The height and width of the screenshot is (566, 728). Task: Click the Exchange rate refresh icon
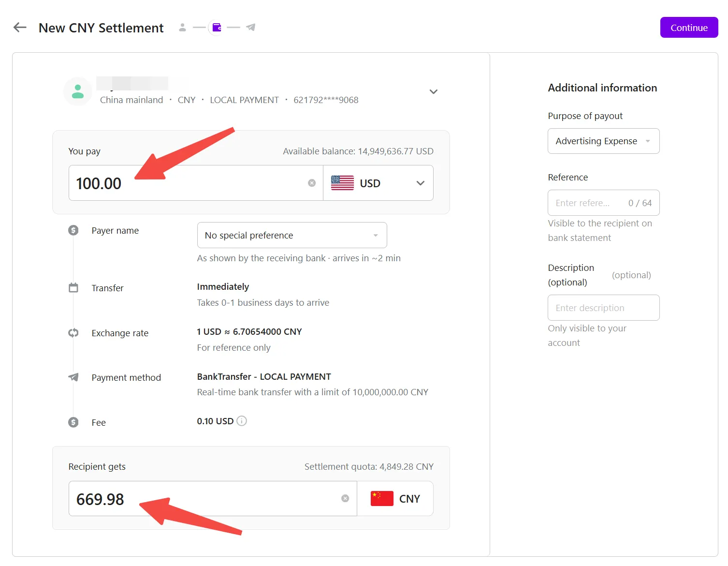[x=73, y=333]
